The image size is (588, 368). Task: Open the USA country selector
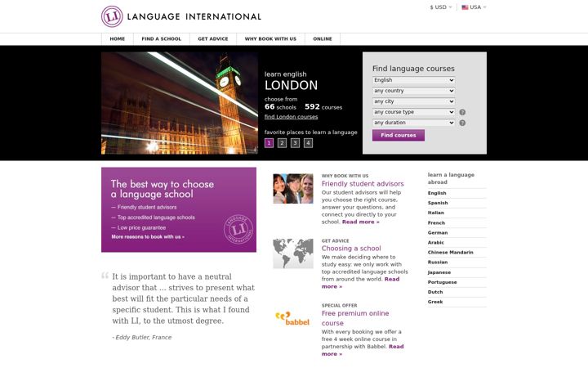coord(474,7)
